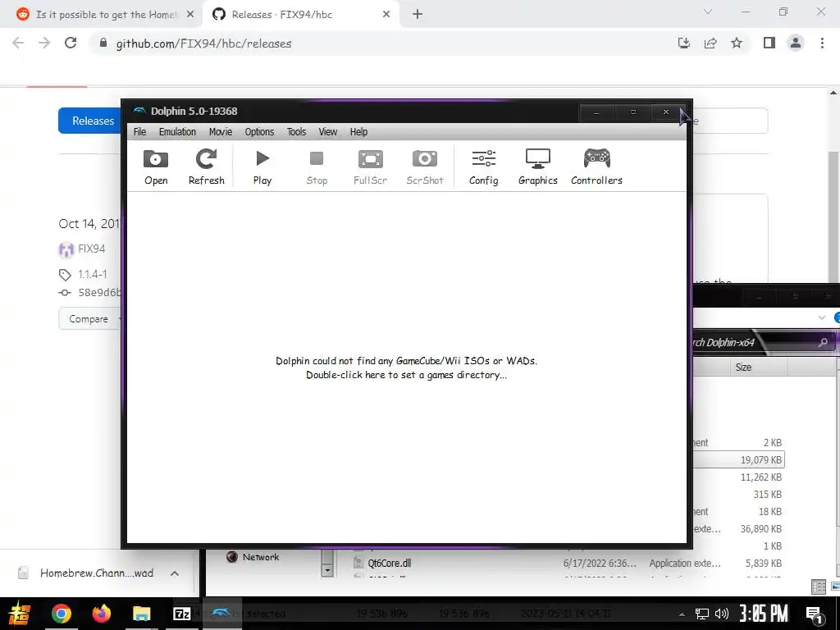Refresh the Dolphin game list

point(206,167)
